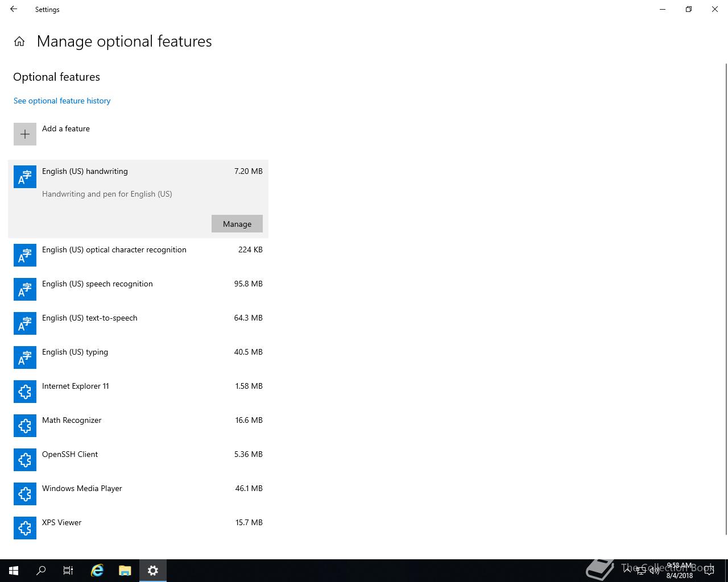Open Settings home with the house icon
The image size is (728, 582).
pyautogui.click(x=19, y=41)
